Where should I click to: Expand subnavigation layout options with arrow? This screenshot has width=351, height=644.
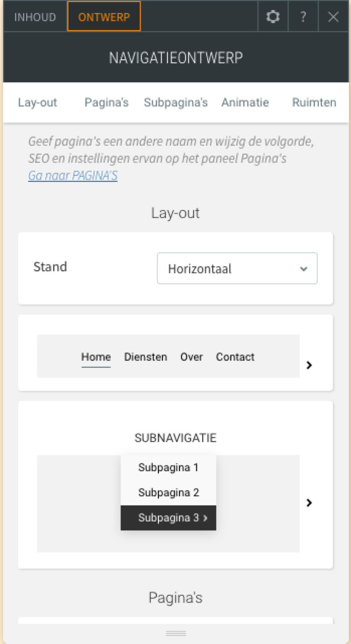(309, 502)
